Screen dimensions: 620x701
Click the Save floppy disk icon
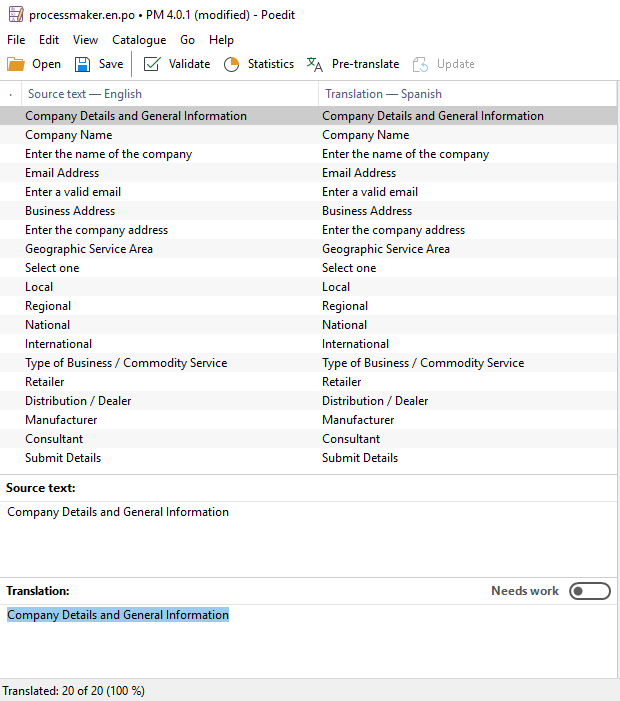tap(83, 64)
